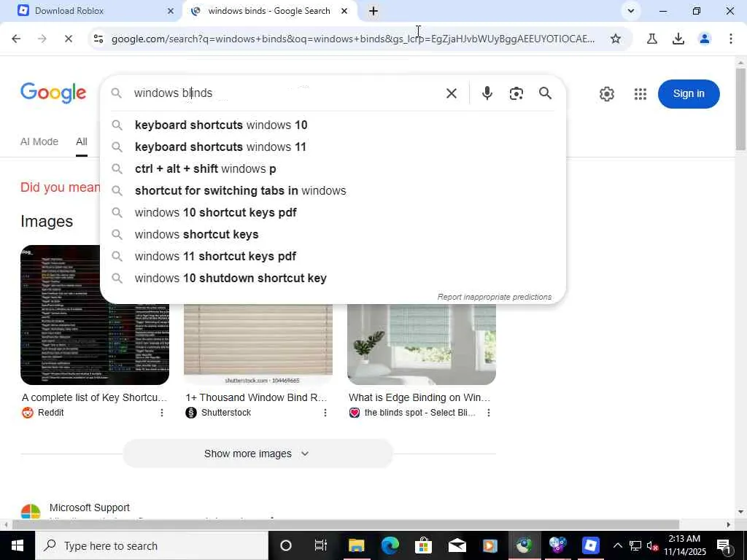747x560 pixels.
Task: Open options for Reddit image result
Action: coord(162,413)
